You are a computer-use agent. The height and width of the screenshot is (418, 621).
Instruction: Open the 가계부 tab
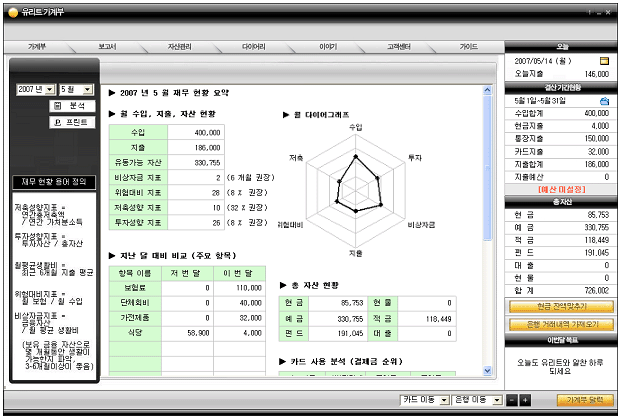point(37,47)
